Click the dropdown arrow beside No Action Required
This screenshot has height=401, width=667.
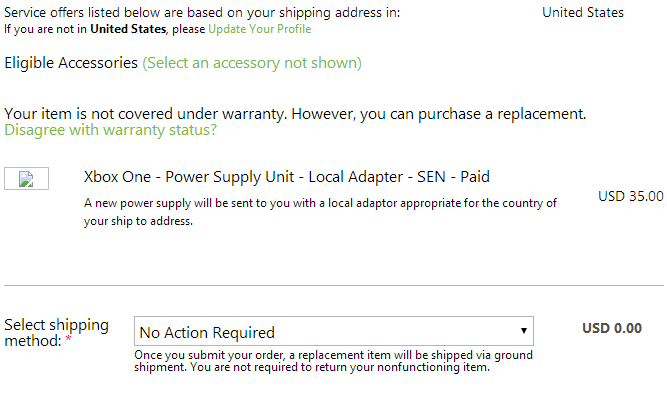point(523,331)
